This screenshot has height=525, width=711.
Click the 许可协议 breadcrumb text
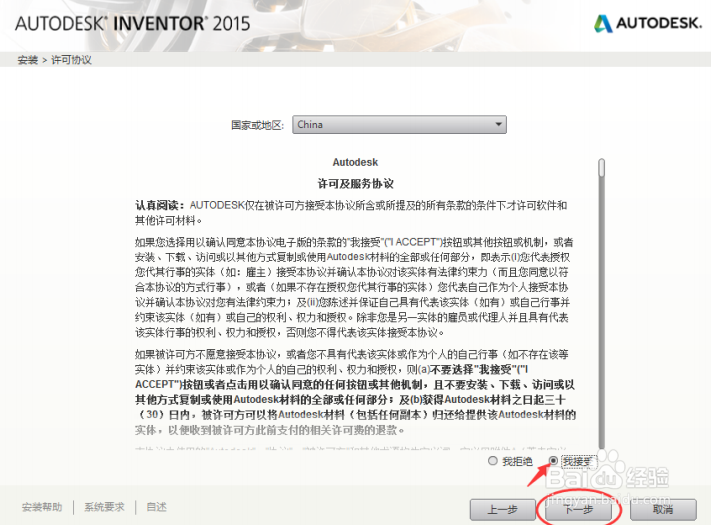point(71,60)
